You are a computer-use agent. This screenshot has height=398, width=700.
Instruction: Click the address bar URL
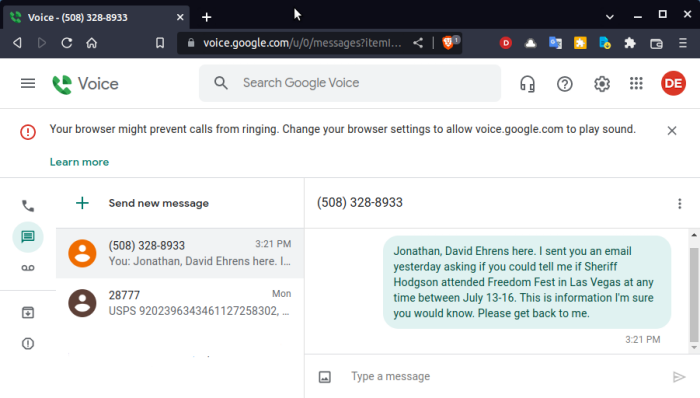coord(302,43)
